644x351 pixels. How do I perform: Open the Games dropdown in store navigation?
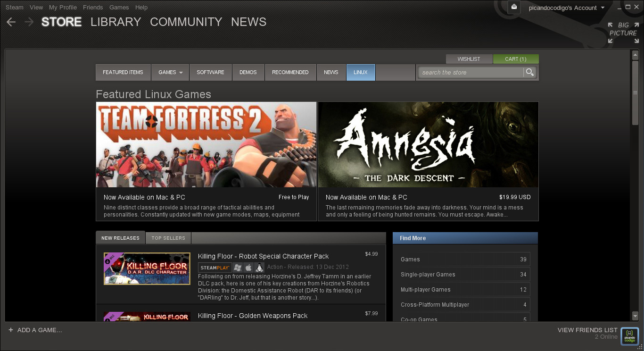point(170,72)
